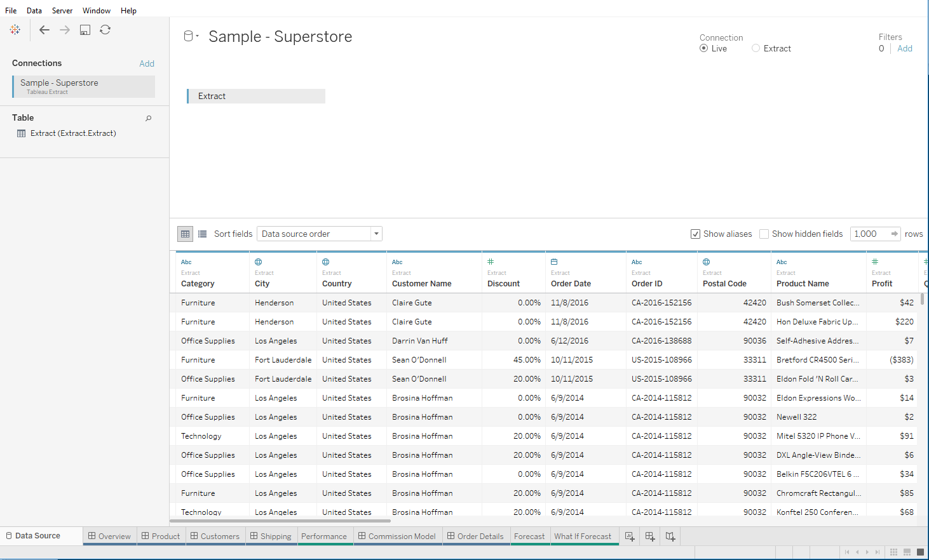Create a new dashboard
This screenshot has width=929, height=560.
pyautogui.click(x=649, y=537)
